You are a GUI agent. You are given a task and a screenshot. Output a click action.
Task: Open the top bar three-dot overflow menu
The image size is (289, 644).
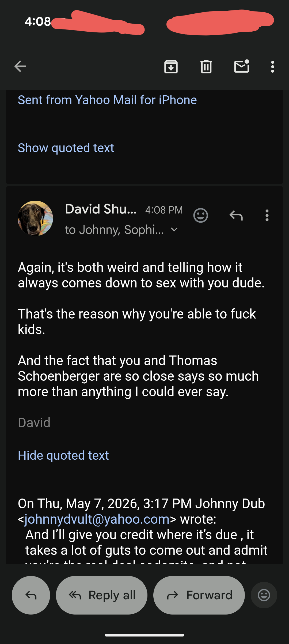pos(272,67)
